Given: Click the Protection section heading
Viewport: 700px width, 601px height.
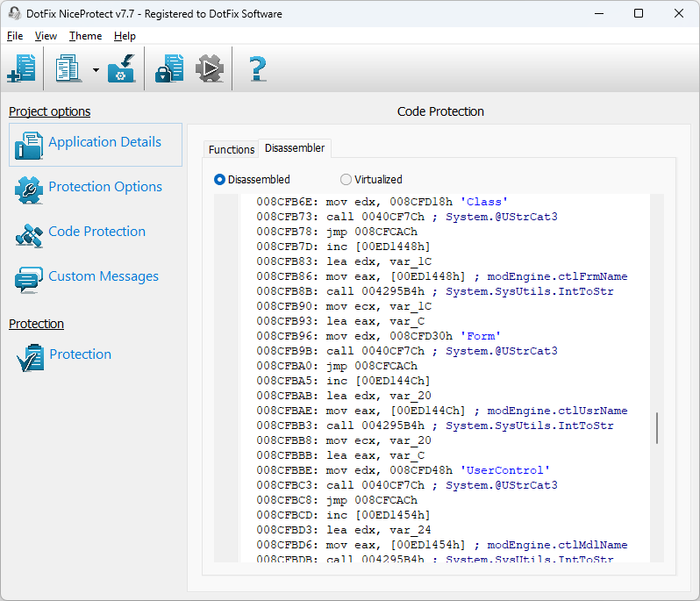Looking at the screenshot, I should tap(36, 324).
